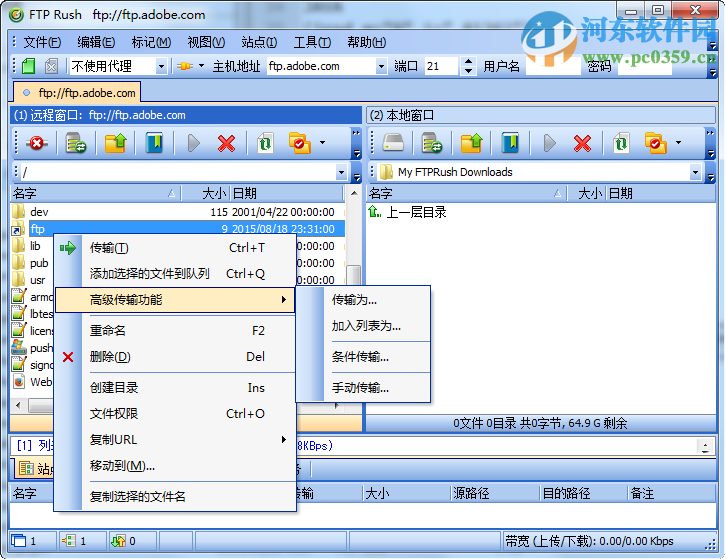Click the transfer count icon in the status bar
The image size is (726, 560).
click(119, 541)
